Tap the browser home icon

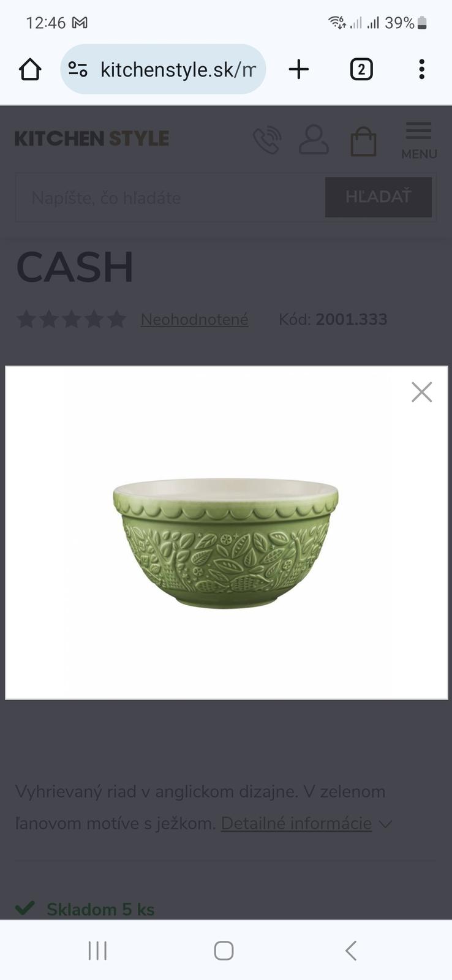pos(30,69)
